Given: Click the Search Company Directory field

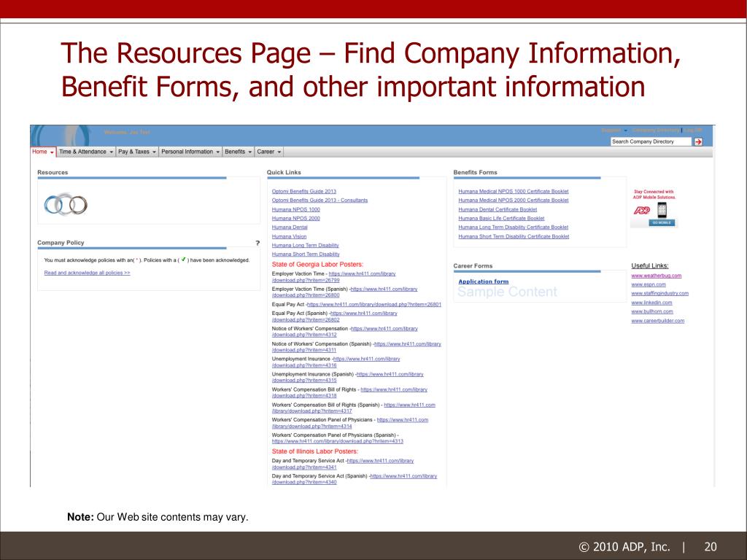Looking at the screenshot, I should pyautogui.click(x=651, y=141).
